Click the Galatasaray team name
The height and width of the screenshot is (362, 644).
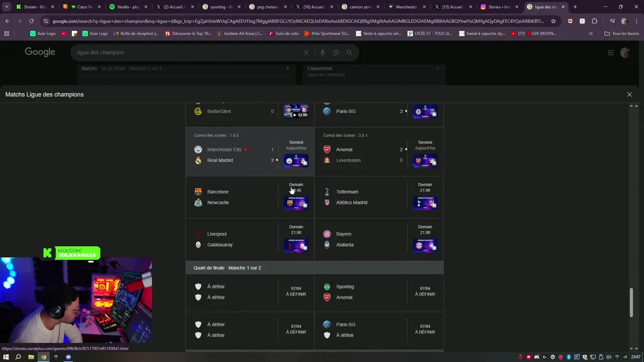tap(220, 245)
